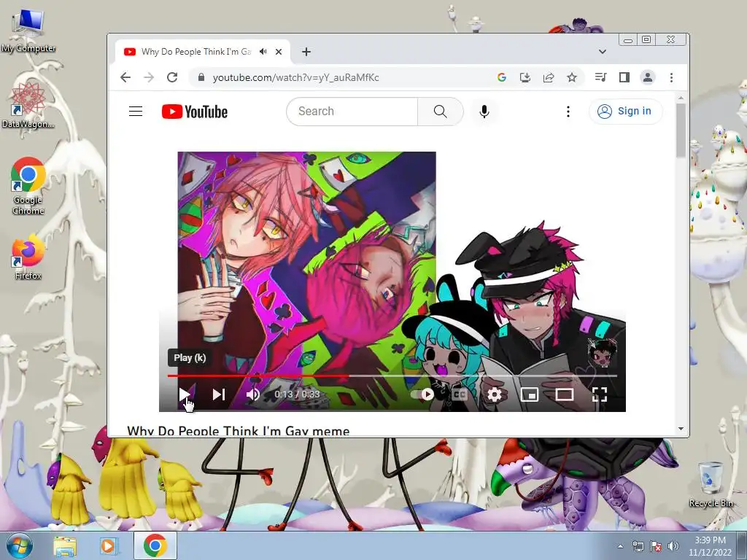Open video Settings gear icon

[x=495, y=394]
